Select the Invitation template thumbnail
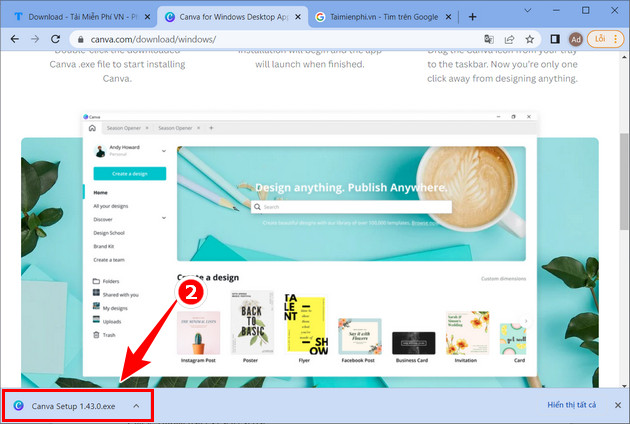The height and width of the screenshot is (424, 630). tap(467, 333)
